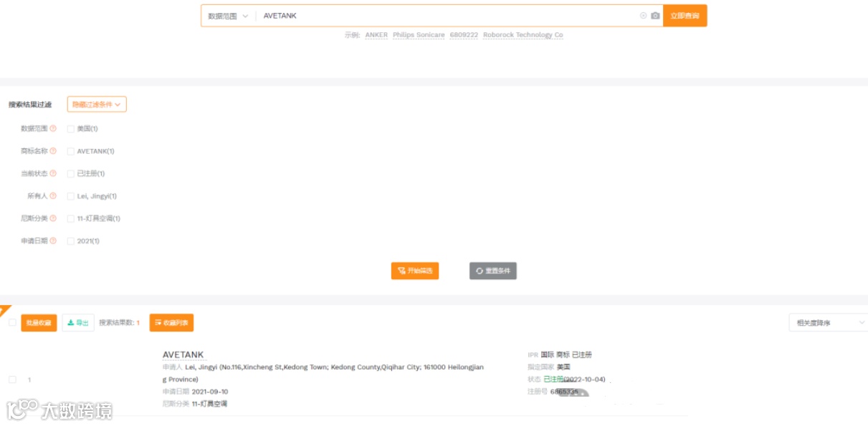Click the Roborock Technology Co example link
This screenshot has width=868, height=426.
pyautogui.click(x=523, y=35)
